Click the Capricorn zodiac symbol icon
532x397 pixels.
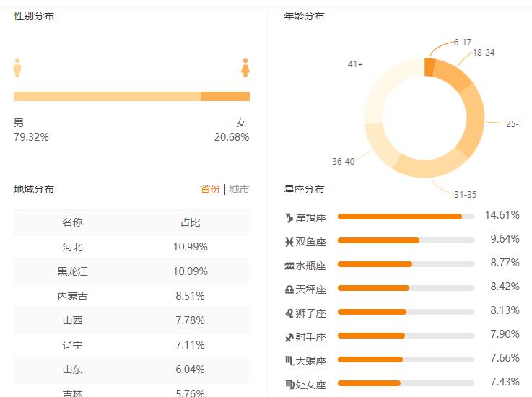[x=289, y=217]
